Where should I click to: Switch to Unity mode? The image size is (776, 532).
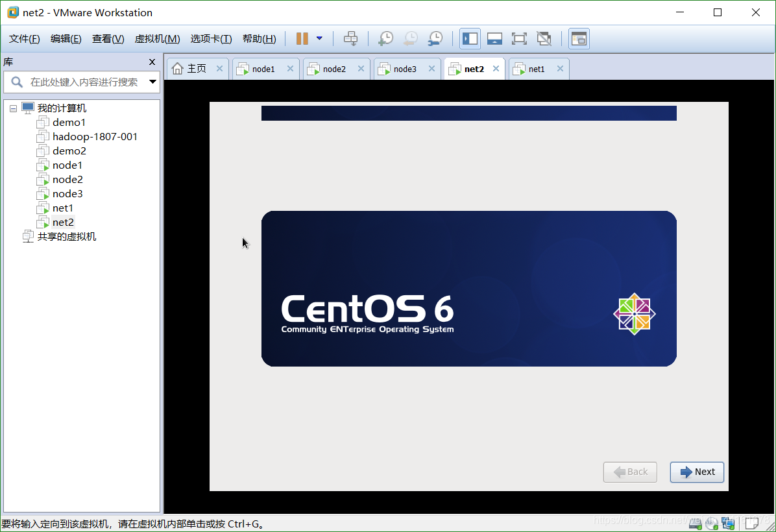pyautogui.click(x=544, y=38)
